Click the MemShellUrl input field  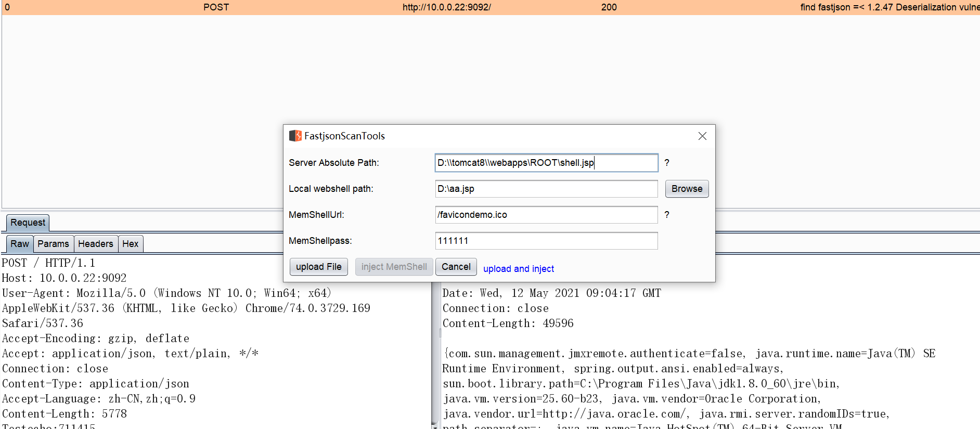tap(546, 215)
